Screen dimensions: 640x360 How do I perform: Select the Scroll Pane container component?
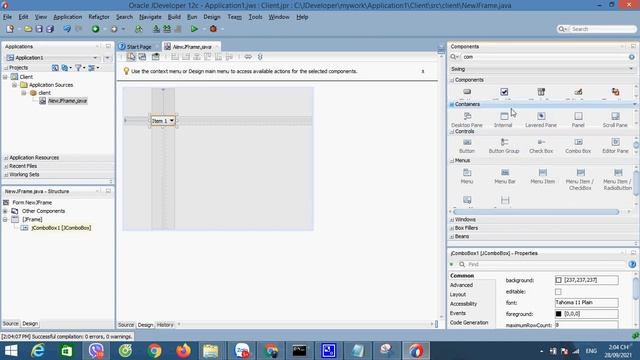point(615,120)
